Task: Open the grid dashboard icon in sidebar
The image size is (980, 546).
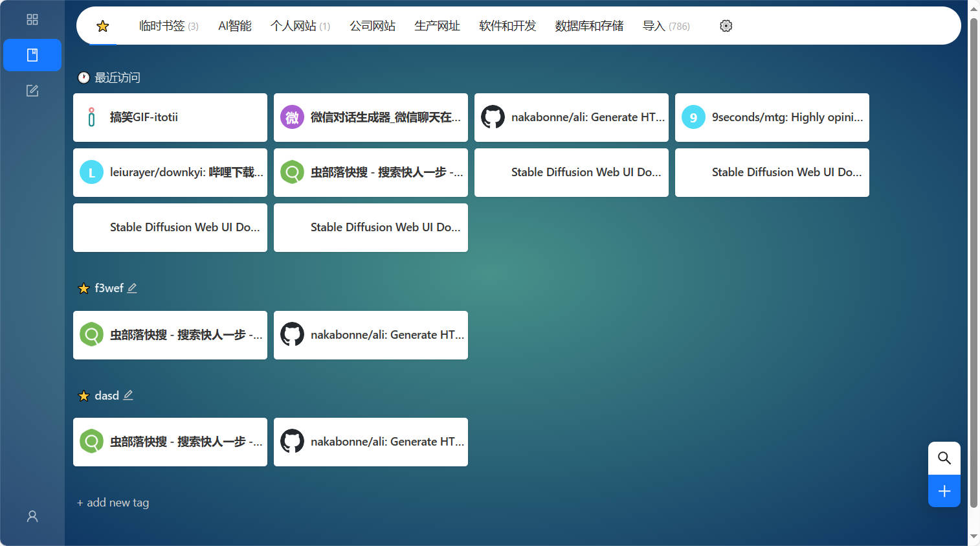Action: 32,19
